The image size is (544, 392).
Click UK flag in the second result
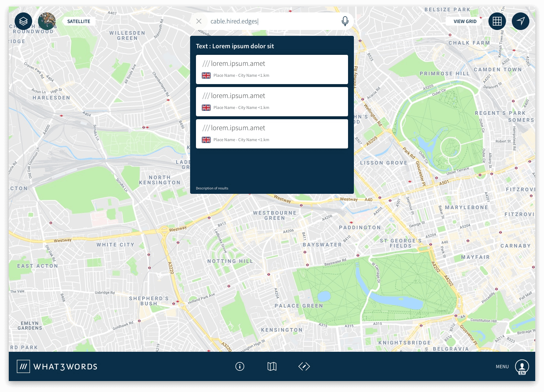click(x=206, y=108)
